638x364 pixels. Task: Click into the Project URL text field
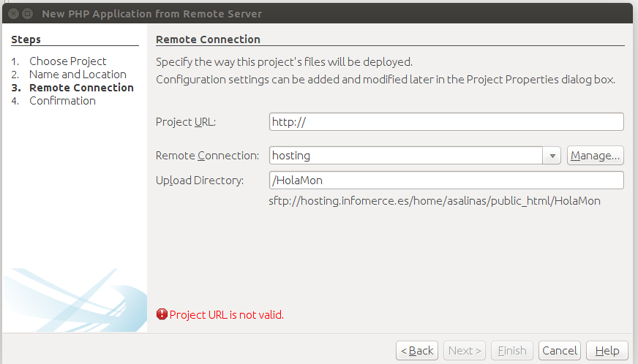(446, 121)
